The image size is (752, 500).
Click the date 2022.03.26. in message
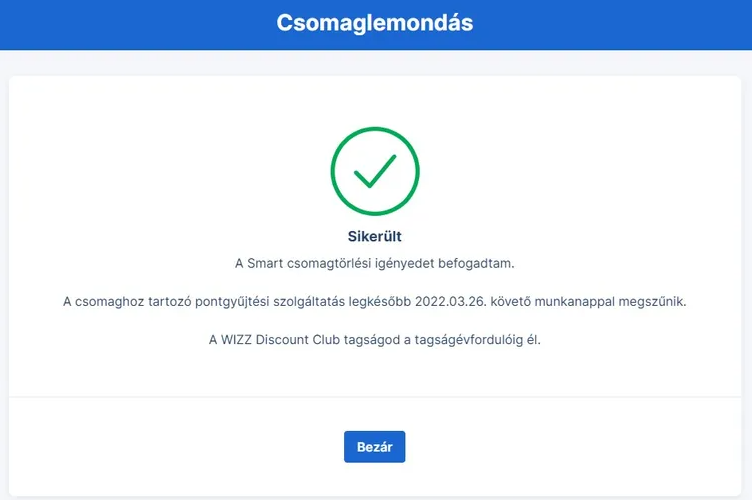[x=451, y=301]
